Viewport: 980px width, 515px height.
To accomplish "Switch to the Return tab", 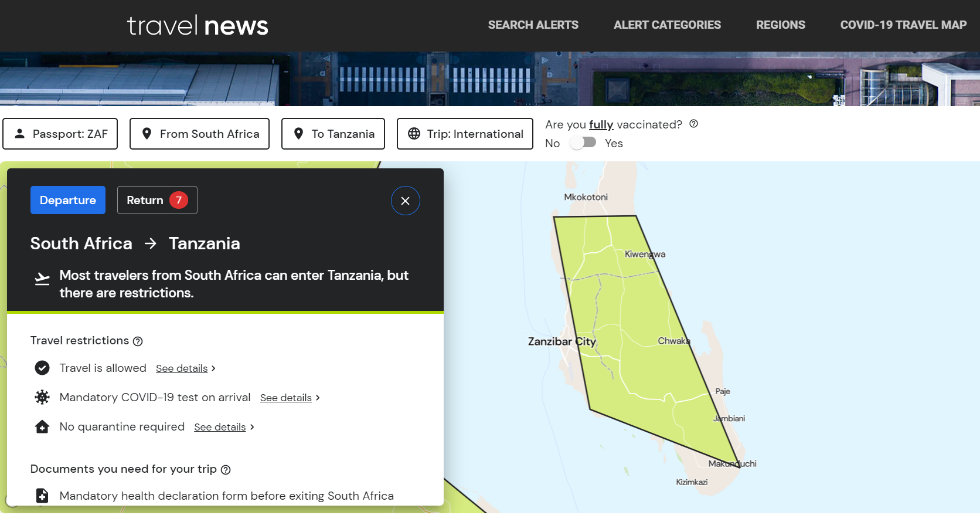I will (157, 200).
